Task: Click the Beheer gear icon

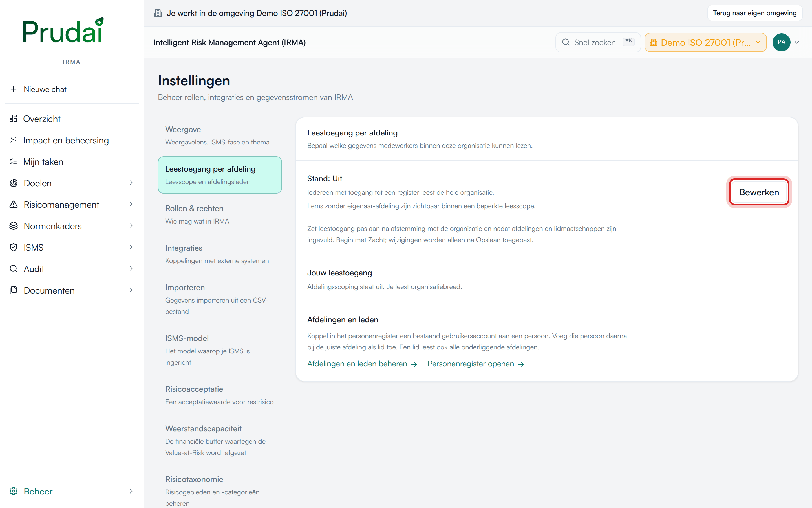Action: coord(14,491)
